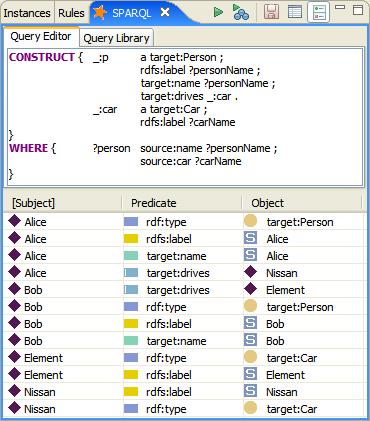
Task: Open the Query Library tab
Action: click(x=116, y=38)
